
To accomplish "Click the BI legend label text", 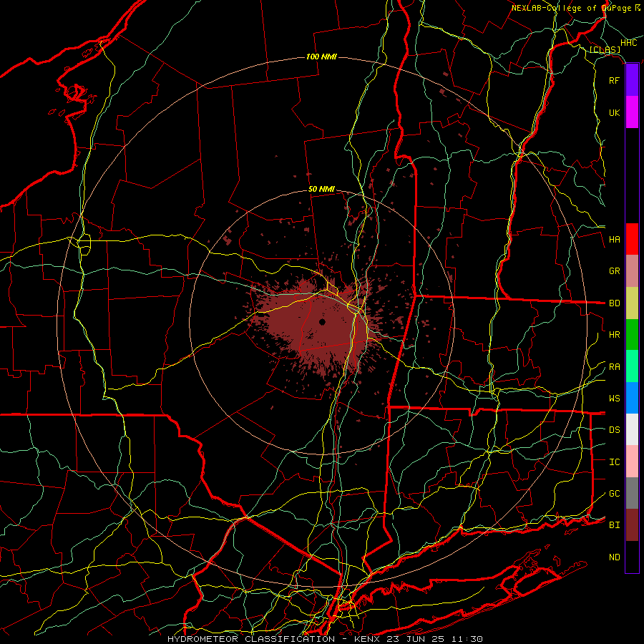I will [614, 525].
